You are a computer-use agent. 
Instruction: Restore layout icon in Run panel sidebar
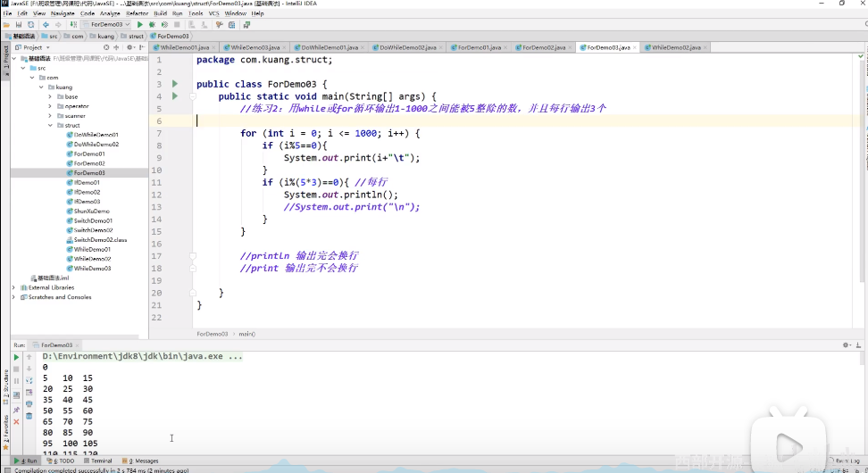pyautogui.click(x=16, y=395)
